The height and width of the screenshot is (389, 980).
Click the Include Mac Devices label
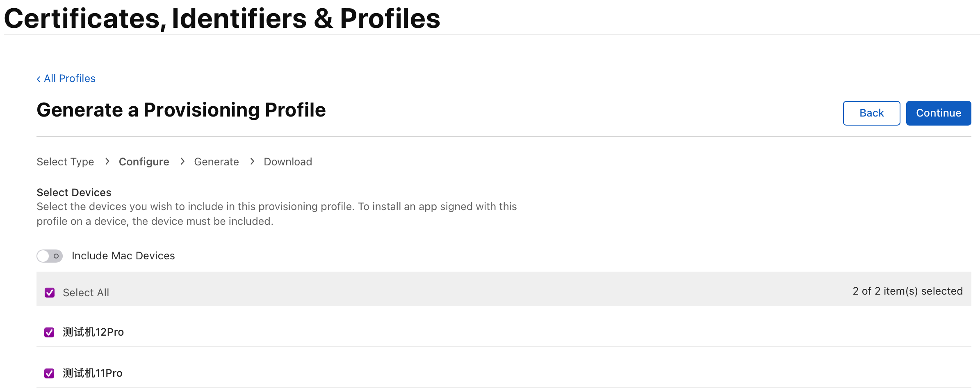pos(123,256)
